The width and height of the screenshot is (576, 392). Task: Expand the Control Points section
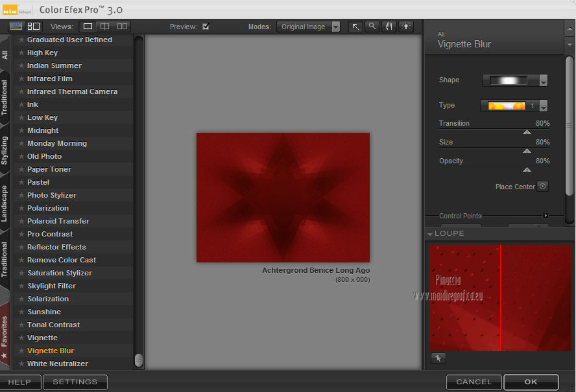pos(546,216)
